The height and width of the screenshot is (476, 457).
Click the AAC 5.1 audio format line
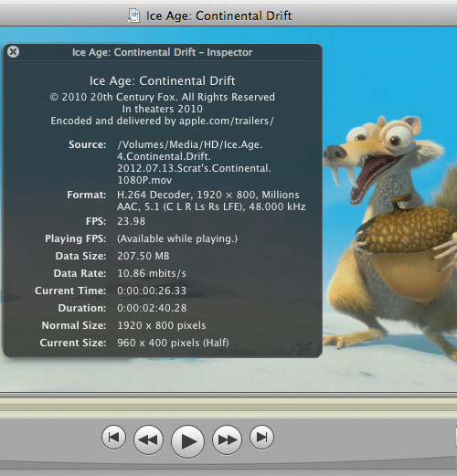click(x=211, y=206)
